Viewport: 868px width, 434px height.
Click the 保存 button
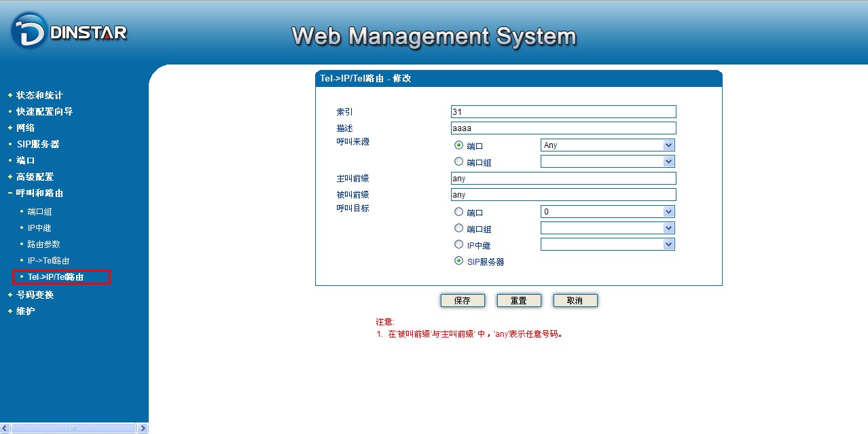[463, 301]
